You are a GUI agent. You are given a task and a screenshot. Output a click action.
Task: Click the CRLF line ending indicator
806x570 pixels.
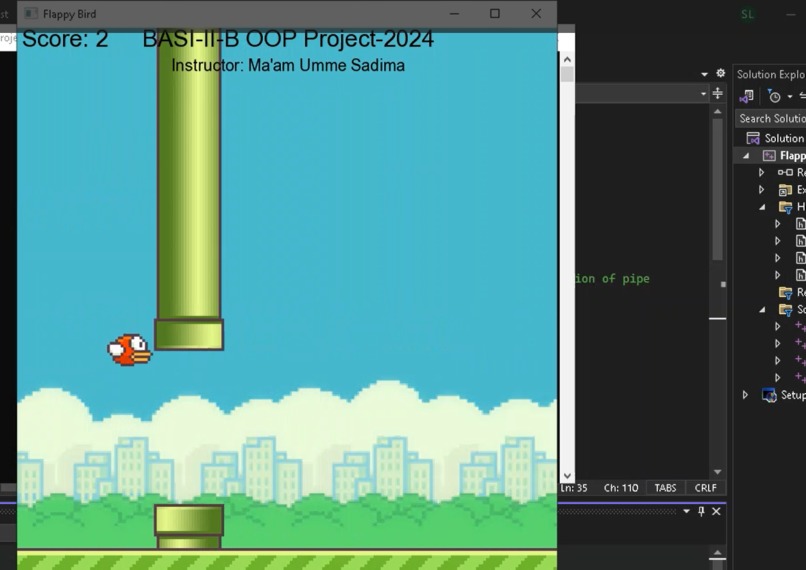coord(705,488)
